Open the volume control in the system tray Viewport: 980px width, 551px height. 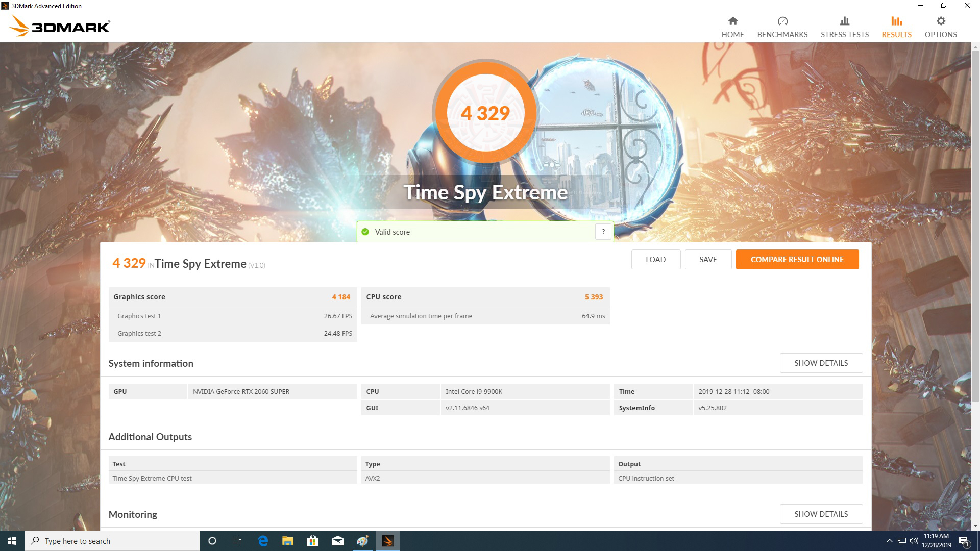[913, 540]
